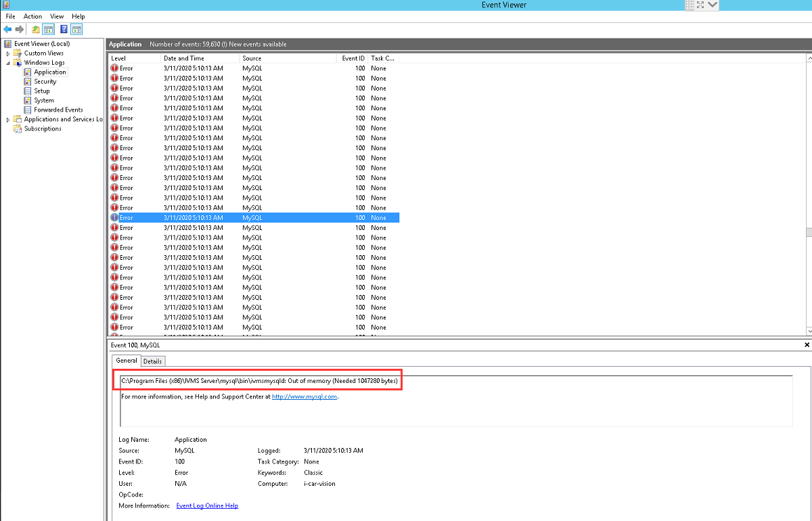Open the Help menu
Screen dimensions: 812x521
click(78, 16)
